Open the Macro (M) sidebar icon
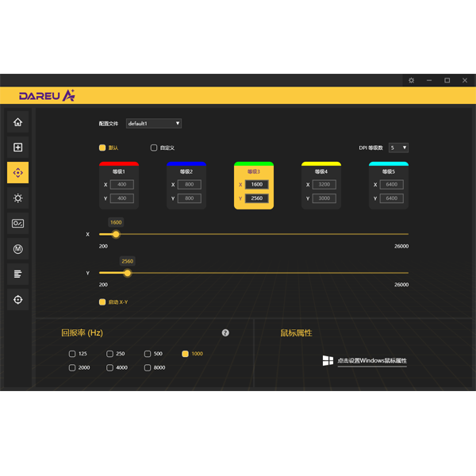This screenshot has width=476, height=476. [17, 249]
